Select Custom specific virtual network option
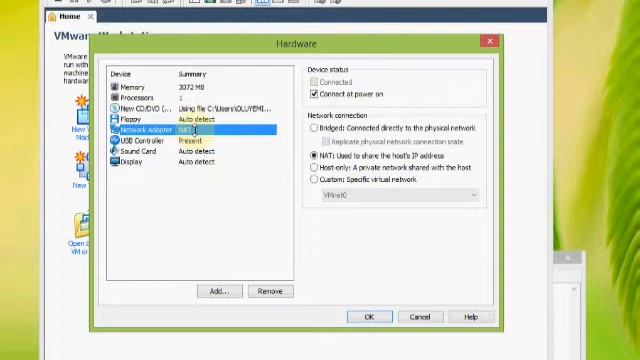The height and width of the screenshot is (360, 640). (x=313, y=179)
